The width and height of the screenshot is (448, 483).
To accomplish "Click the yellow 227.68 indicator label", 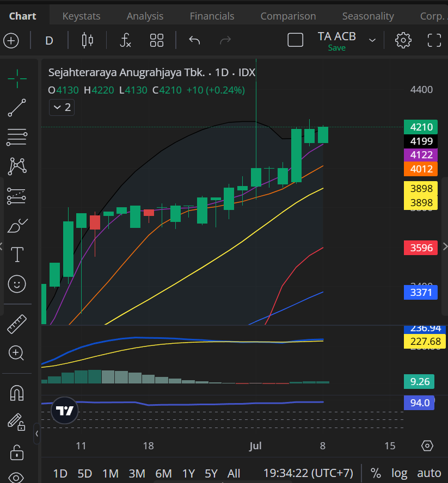I will pos(425,341).
